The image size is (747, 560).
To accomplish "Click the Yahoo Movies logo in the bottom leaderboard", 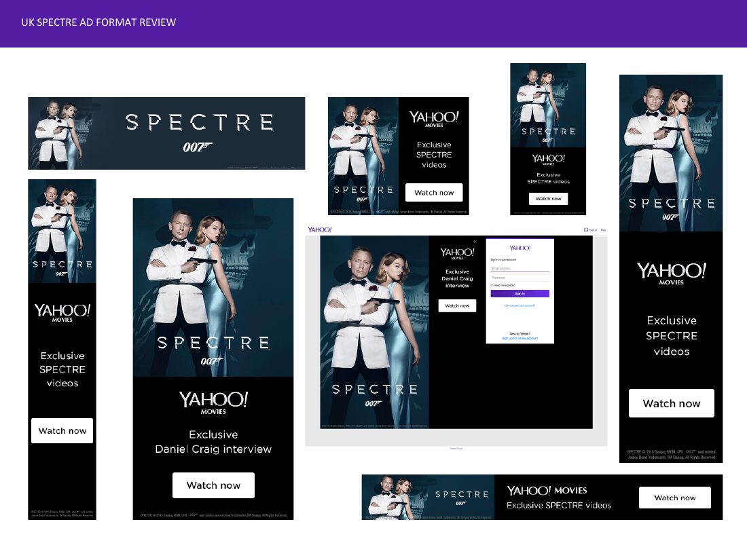I will (x=547, y=491).
